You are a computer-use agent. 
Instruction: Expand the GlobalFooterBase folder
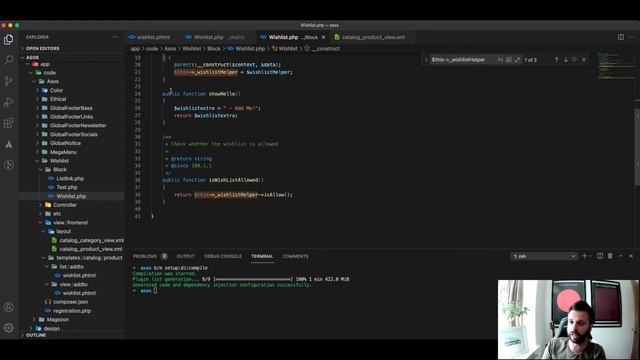pos(71,108)
